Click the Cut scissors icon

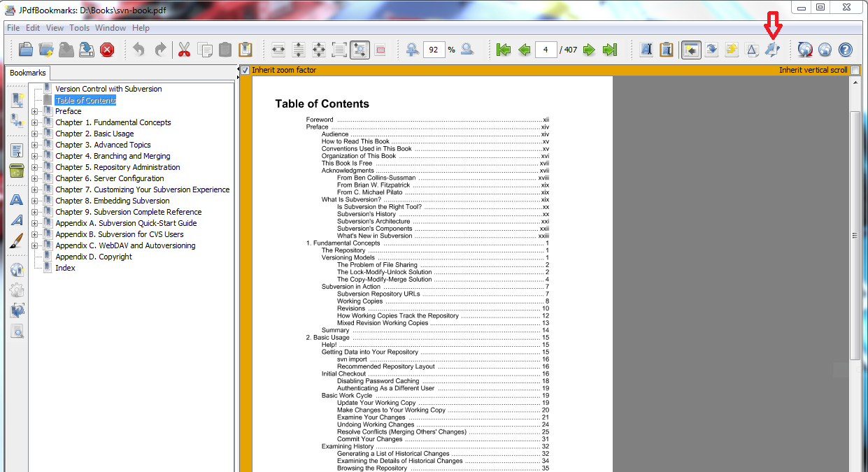(184, 50)
